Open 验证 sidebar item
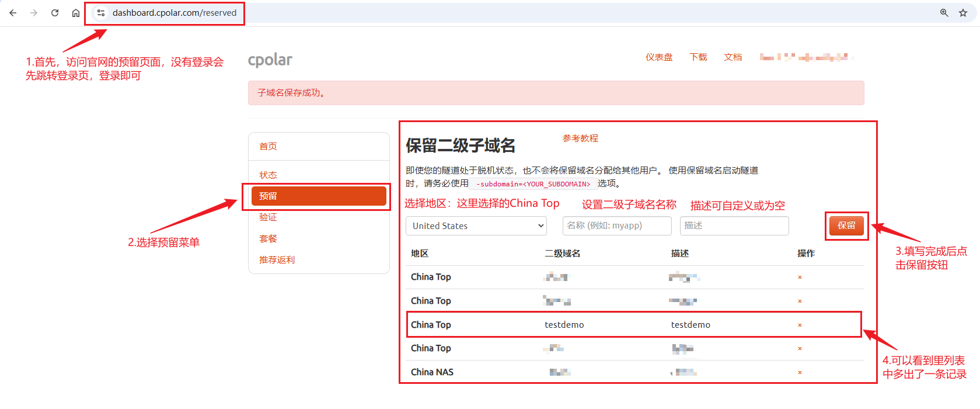980x409 pixels. [268, 217]
